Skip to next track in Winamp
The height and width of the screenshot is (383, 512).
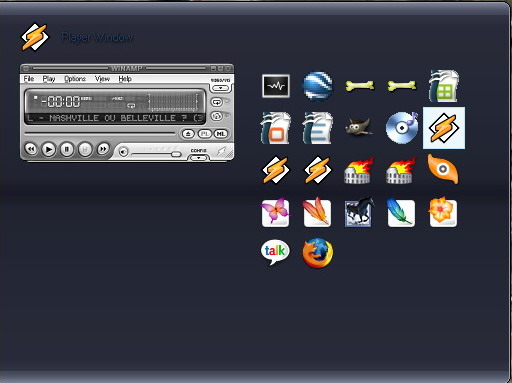[103, 149]
